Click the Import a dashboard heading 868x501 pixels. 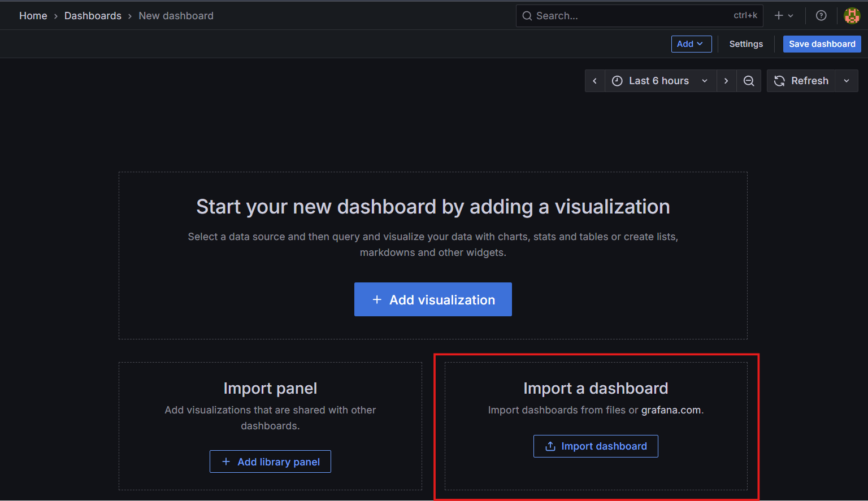coord(596,388)
